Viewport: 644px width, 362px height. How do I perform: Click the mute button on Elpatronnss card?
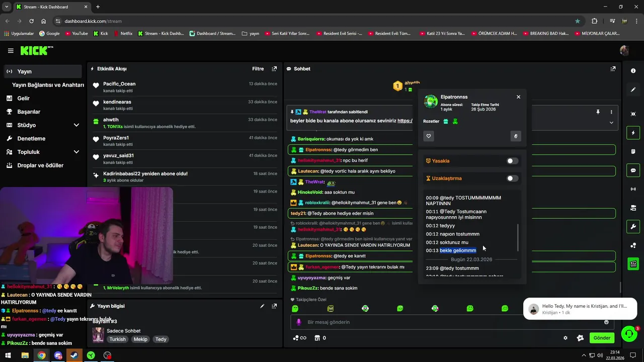(515, 136)
